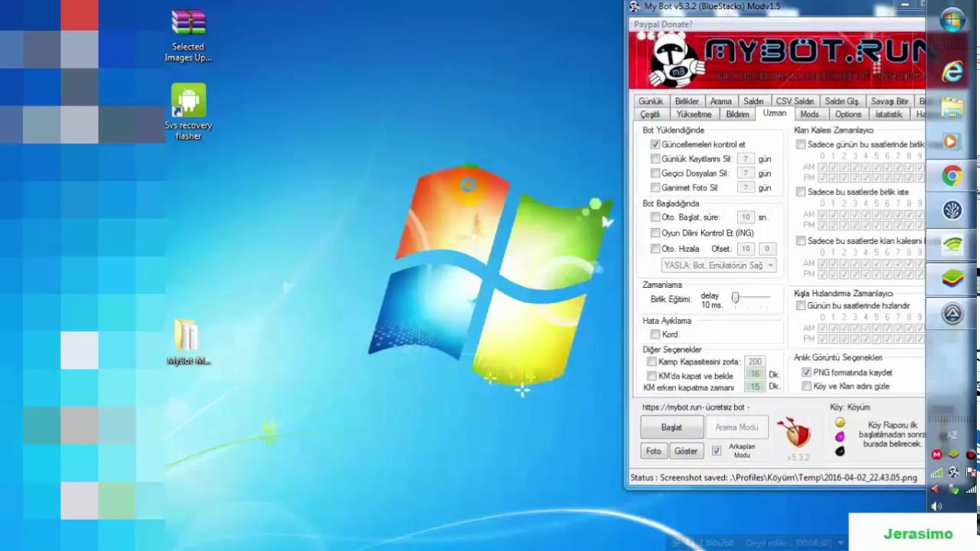Click the green signal bars tray icon
The height and width of the screenshot is (551, 980).
[x=936, y=472]
